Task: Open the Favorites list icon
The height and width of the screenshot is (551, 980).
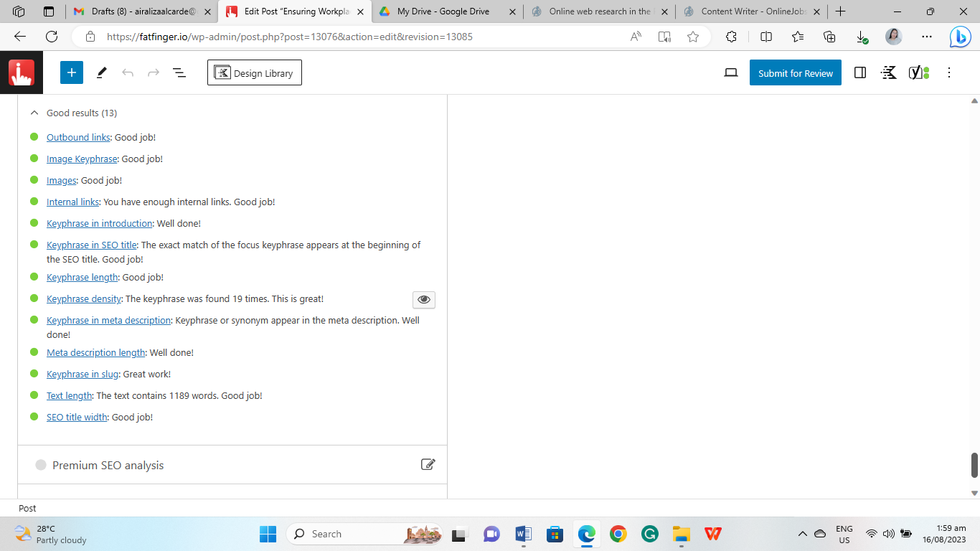Action: pyautogui.click(x=798, y=37)
